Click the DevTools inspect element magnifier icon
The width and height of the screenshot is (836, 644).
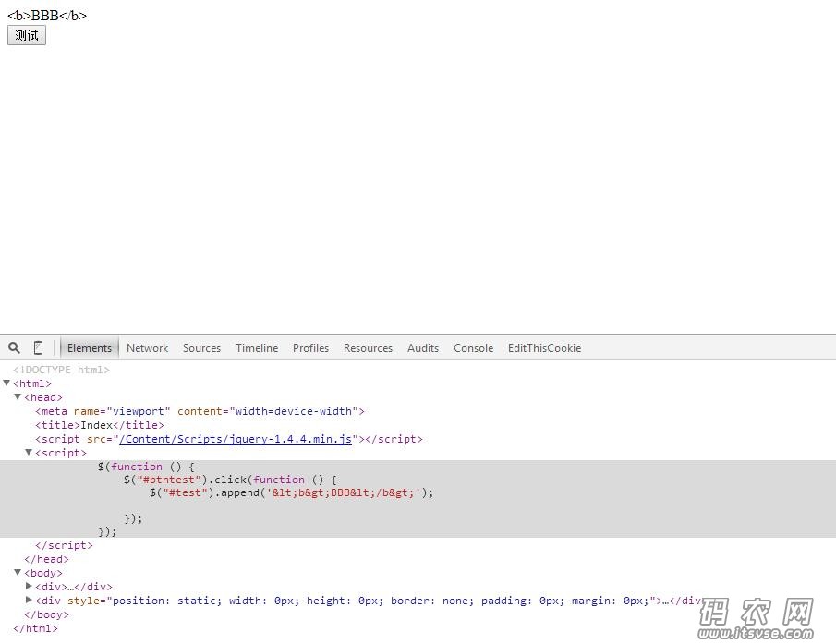click(x=15, y=347)
